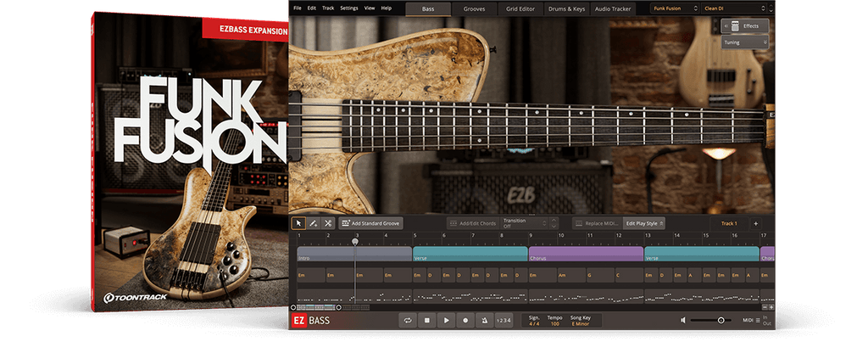Viewport: 868px width, 353px height.
Task: Open the Funk Fusion library dropdown
Action: point(674,8)
